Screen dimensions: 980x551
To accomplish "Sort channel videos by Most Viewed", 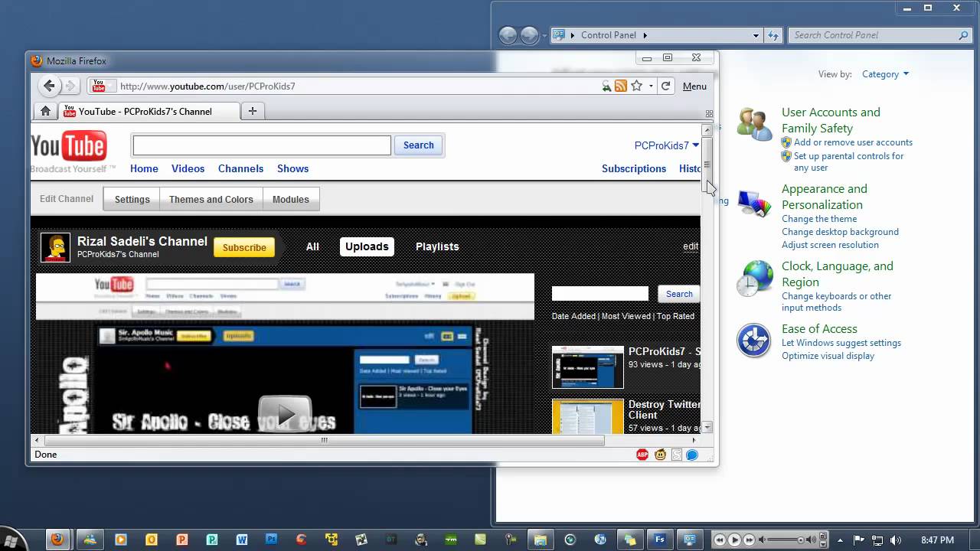I will [626, 316].
